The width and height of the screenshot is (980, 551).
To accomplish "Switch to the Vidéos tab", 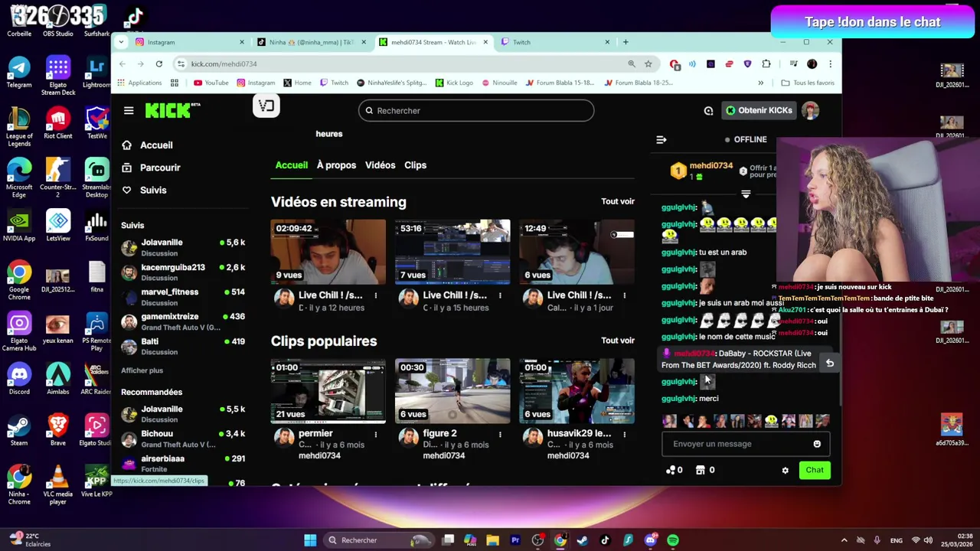I will coord(381,165).
